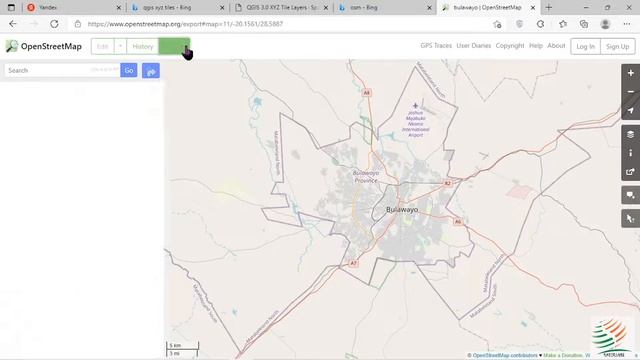Open browser Favorites list
This screenshot has width=640, height=360.
click(x=563, y=24)
